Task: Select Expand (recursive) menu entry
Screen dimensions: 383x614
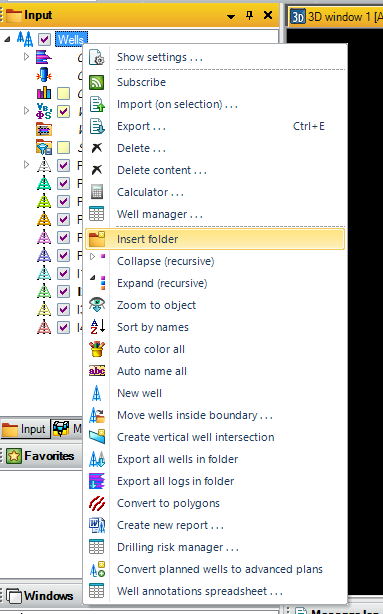Action: click(x=215, y=283)
